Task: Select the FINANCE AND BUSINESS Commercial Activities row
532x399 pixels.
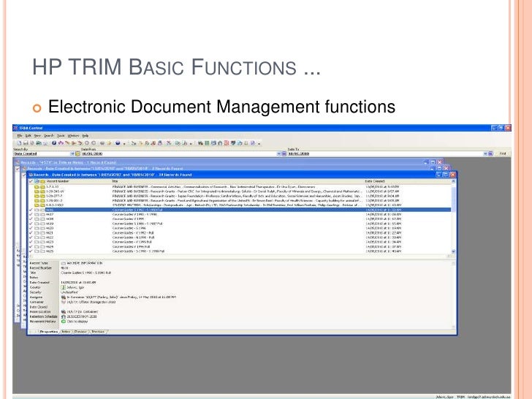Action: click(240, 187)
